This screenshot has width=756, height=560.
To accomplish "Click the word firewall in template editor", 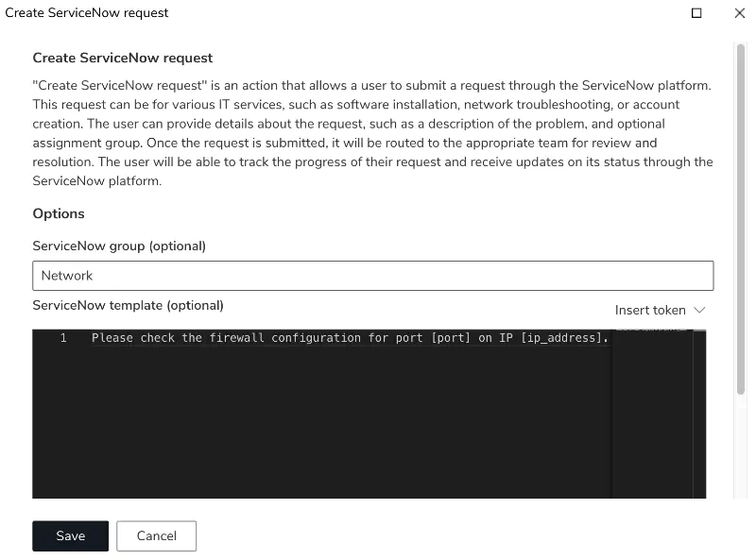I will click(237, 338).
